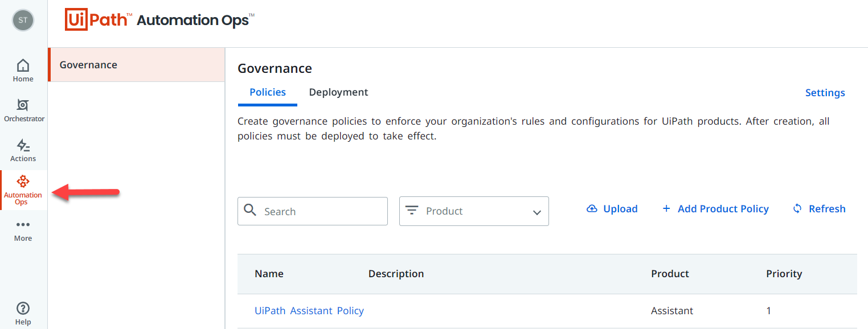Open Help at sidebar bottom
The height and width of the screenshot is (329, 868).
[23, 314]
